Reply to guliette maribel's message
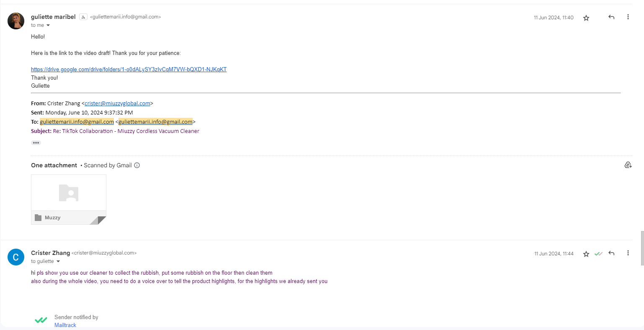 611,17
